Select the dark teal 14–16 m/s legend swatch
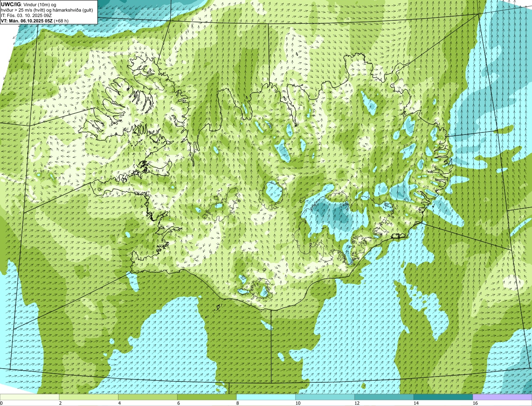The image size is (532, 406). pos(443,397)
